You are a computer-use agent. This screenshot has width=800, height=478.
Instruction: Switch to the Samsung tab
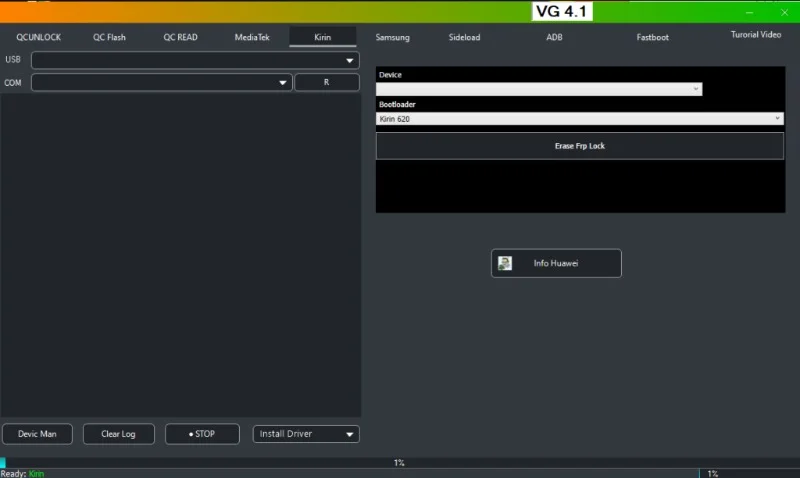[392, 37]
